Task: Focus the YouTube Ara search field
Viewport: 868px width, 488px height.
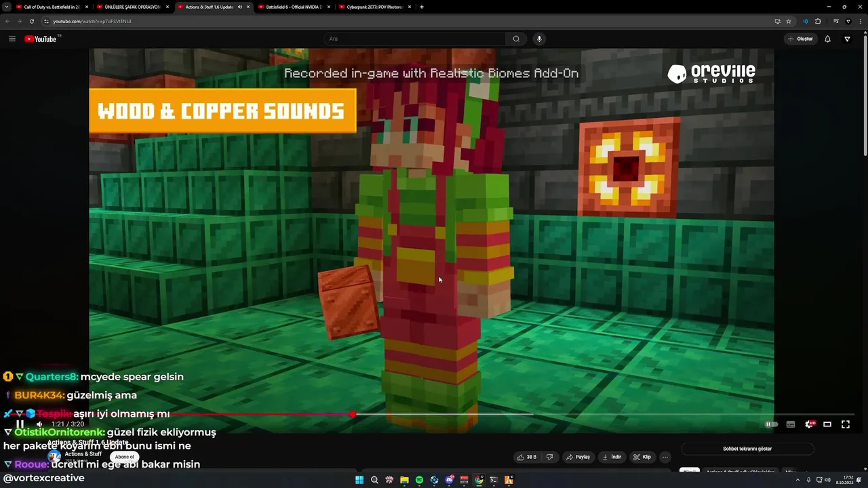Action: pos(415,39)
